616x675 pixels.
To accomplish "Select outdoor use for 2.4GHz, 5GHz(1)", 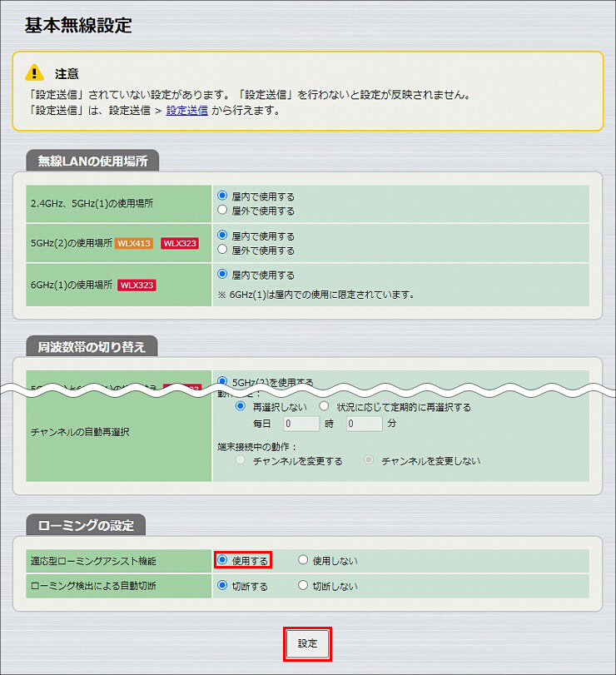I will [x=222, y=210].
